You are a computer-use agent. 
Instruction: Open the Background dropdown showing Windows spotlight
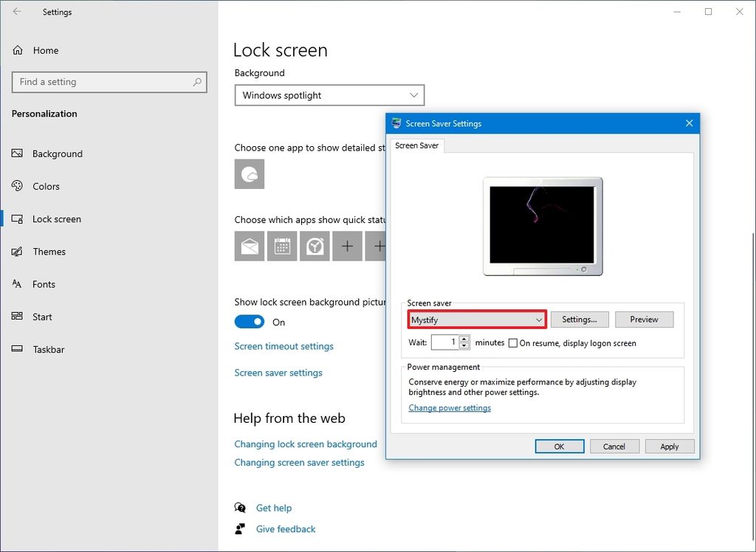click(x=329, y=95)
